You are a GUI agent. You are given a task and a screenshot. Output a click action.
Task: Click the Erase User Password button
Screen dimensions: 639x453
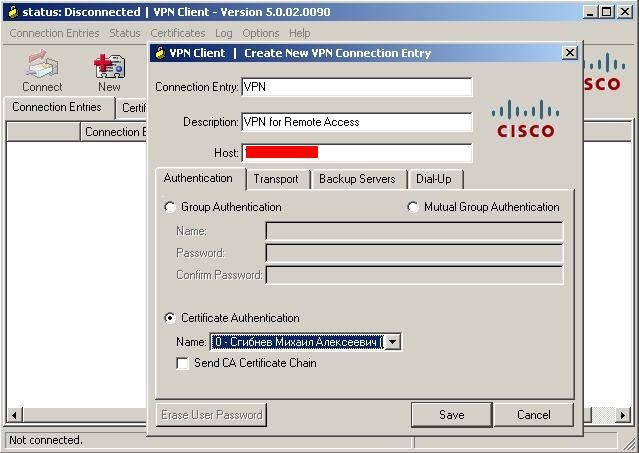click(212, 415)
